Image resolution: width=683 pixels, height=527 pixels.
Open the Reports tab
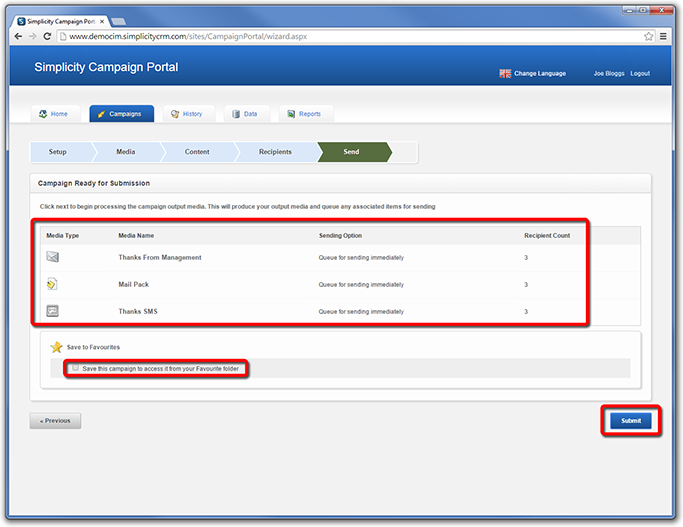point(304,114)
